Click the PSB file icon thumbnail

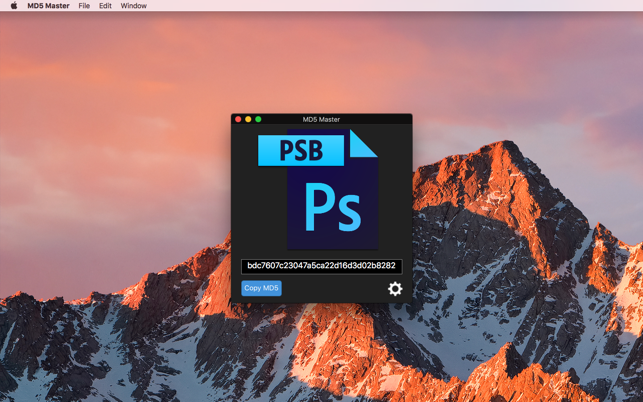318,189
